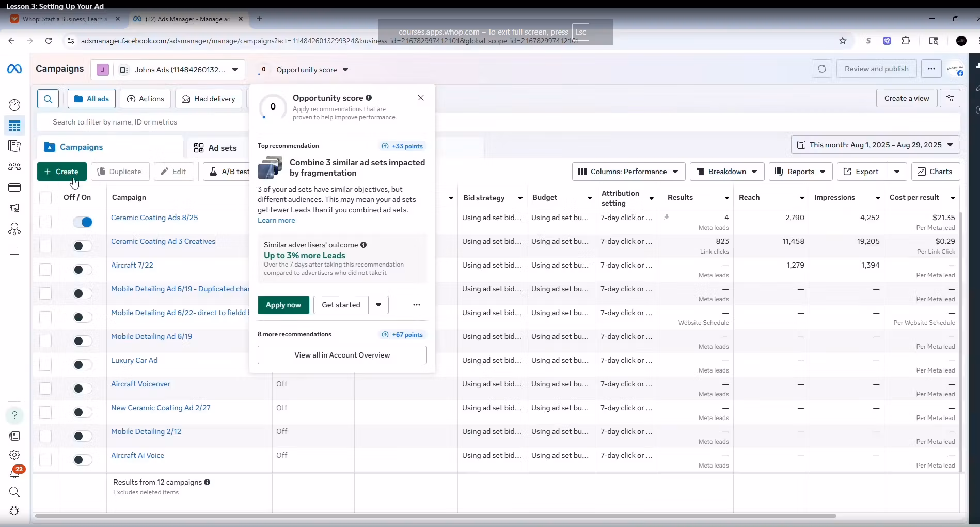
Task: Click the green Create button
Action: click(62, 172)
